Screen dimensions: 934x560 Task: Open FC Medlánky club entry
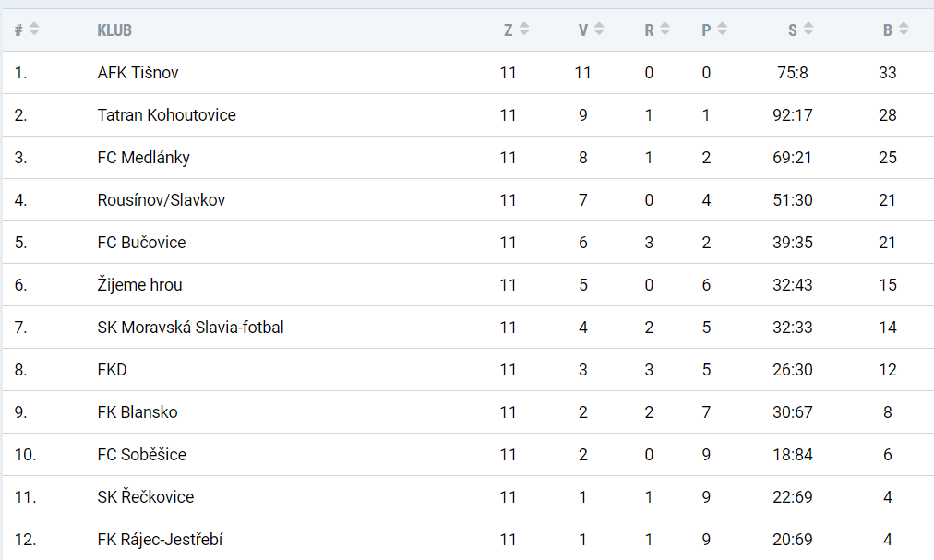144,158
